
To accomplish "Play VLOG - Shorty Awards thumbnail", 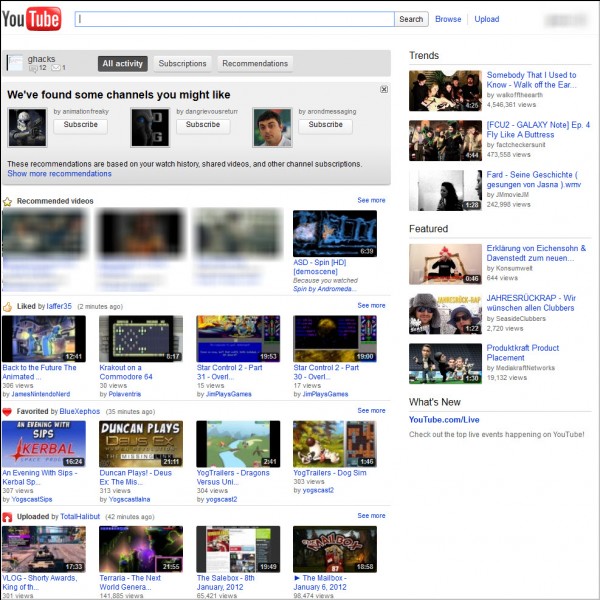I will click(x=44, y=549).
